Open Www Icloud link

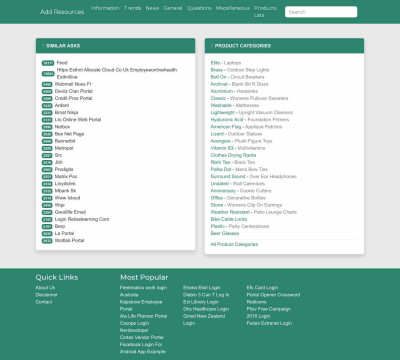(67, 198)
